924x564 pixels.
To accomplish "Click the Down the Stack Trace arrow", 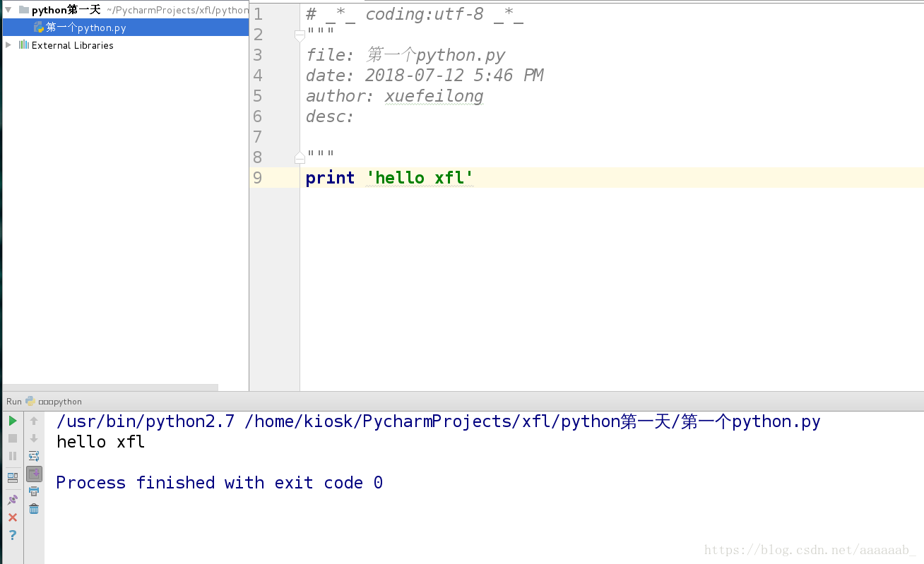I will pyautogui.click(x=34, y=438).
